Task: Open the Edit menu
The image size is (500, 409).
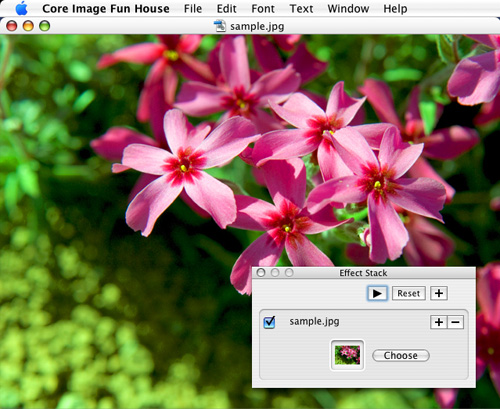Action: (226, 8)
